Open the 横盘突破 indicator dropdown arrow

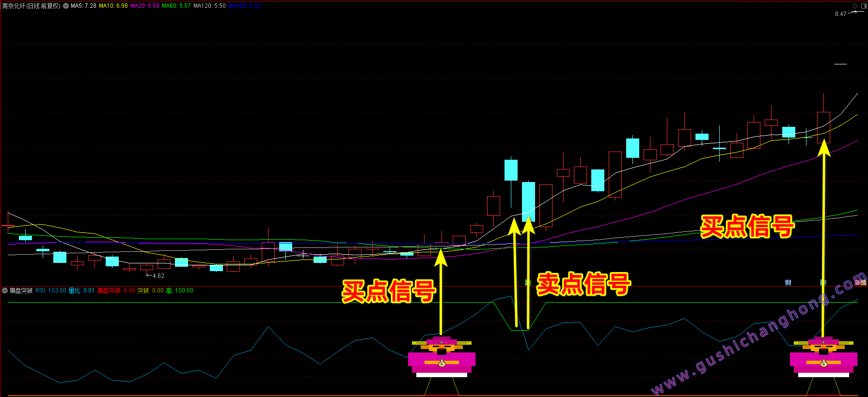click(5, 290)
